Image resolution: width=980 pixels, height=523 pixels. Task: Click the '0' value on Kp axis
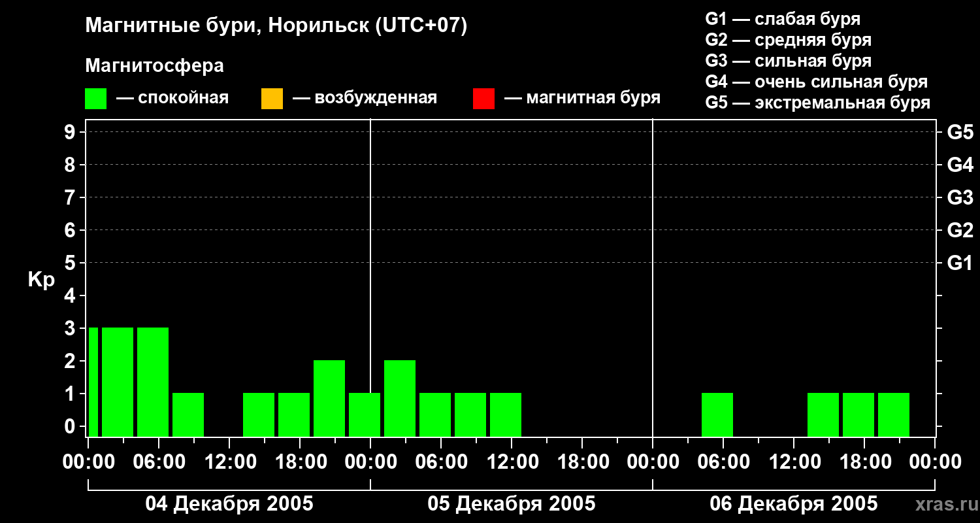coord(71,426)
